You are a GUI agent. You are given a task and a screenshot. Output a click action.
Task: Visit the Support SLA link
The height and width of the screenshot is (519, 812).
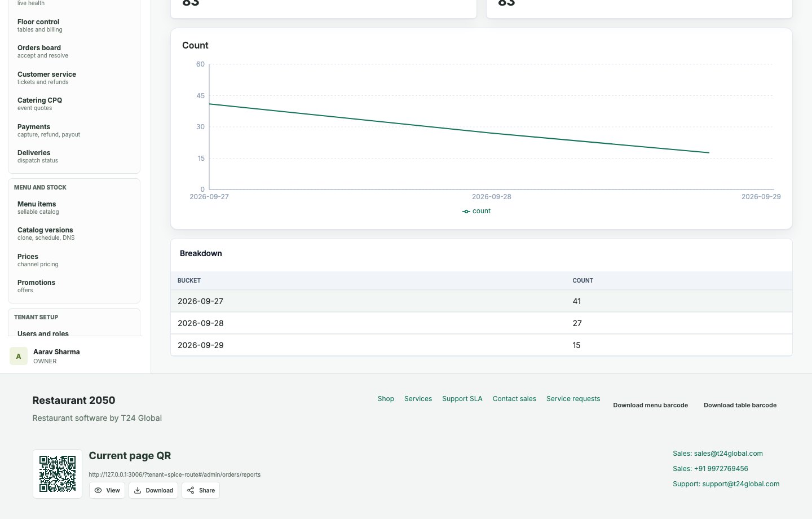[x=462, y=399]
